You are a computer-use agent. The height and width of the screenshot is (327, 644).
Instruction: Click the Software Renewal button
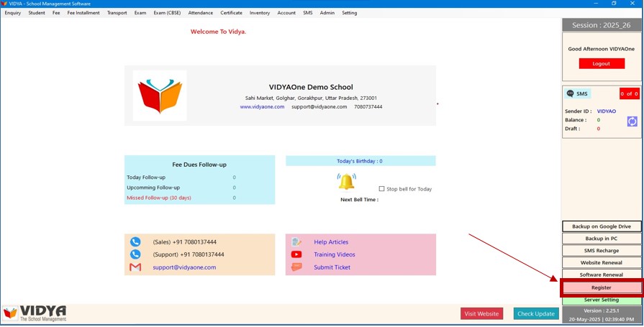tap(602, 275)
